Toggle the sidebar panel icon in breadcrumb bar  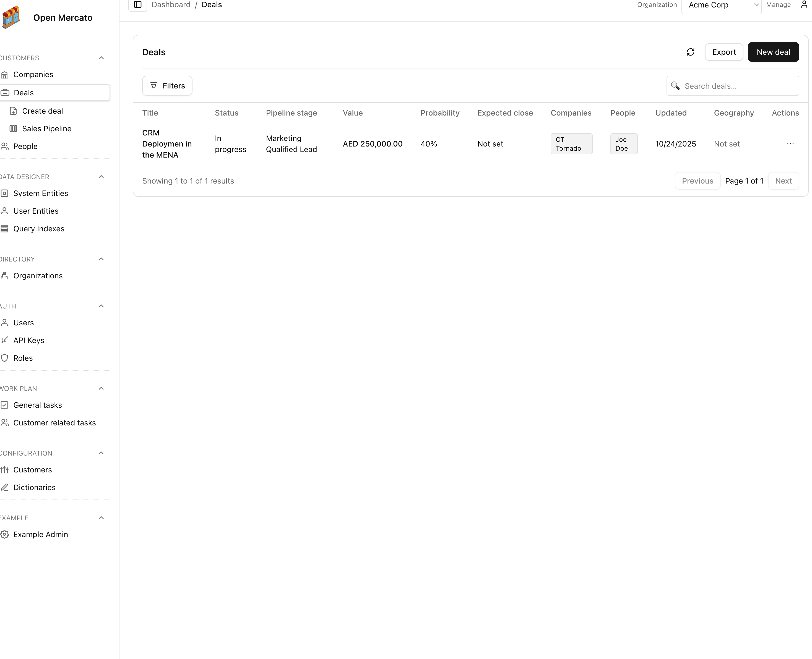(x=137, y=5)
